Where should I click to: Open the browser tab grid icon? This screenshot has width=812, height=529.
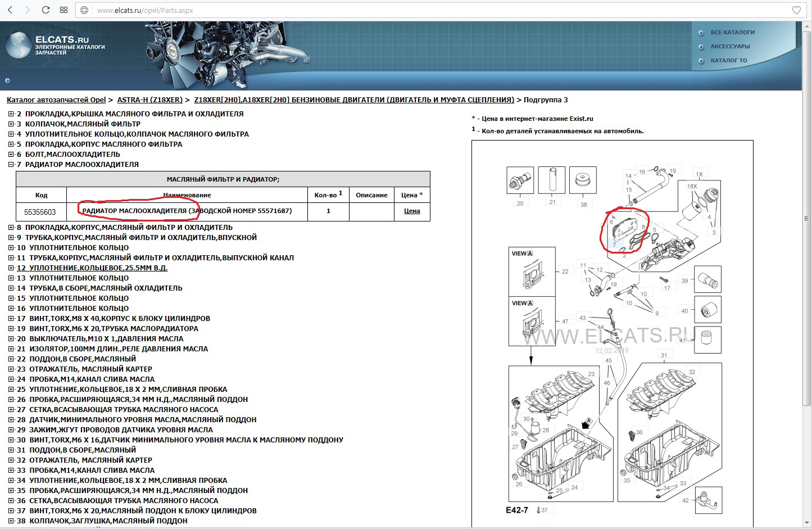pyautogui.click(x=63, y=10)
